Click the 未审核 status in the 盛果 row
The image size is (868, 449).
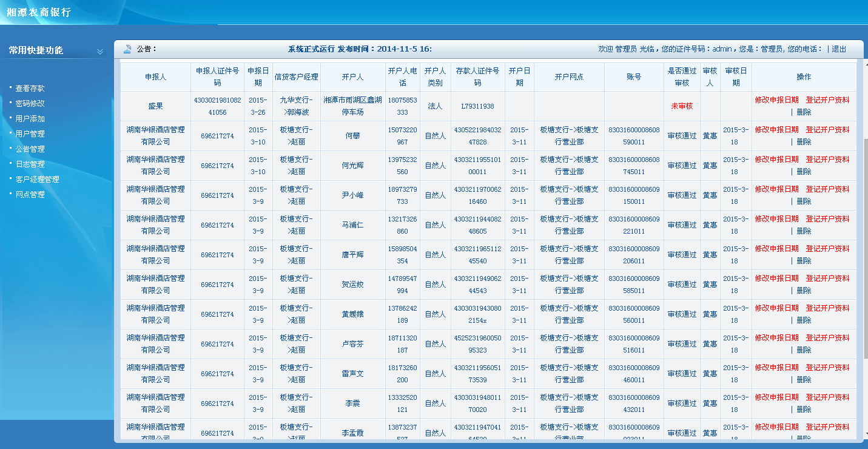[x=682, y=106]
